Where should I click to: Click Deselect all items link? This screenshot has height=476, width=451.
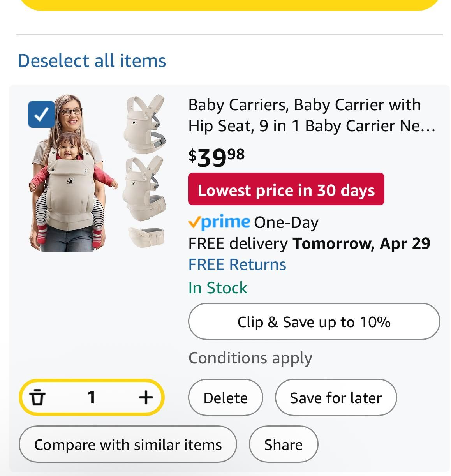92,61
